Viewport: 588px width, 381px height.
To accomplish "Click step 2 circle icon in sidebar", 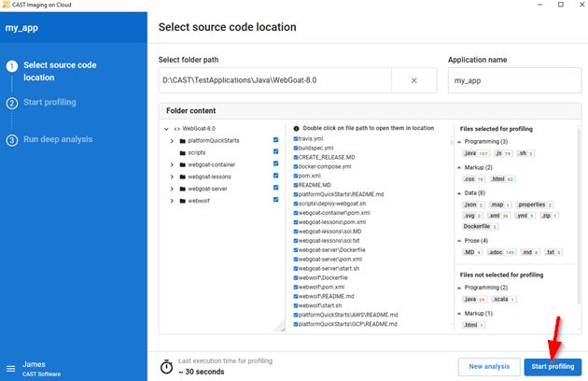I will 11,103.
